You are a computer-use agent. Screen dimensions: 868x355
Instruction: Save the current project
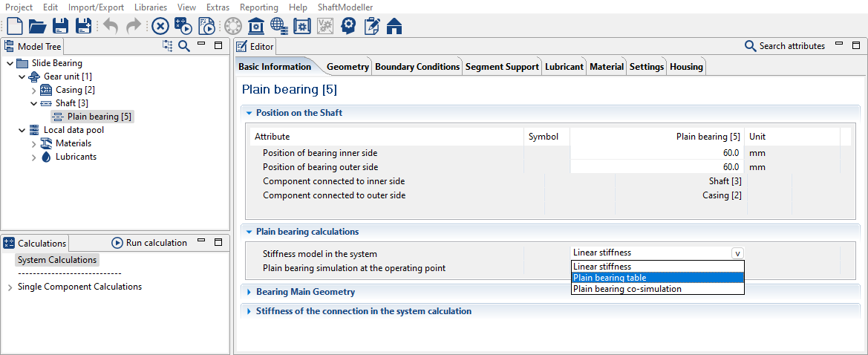(x=60, y=26)
